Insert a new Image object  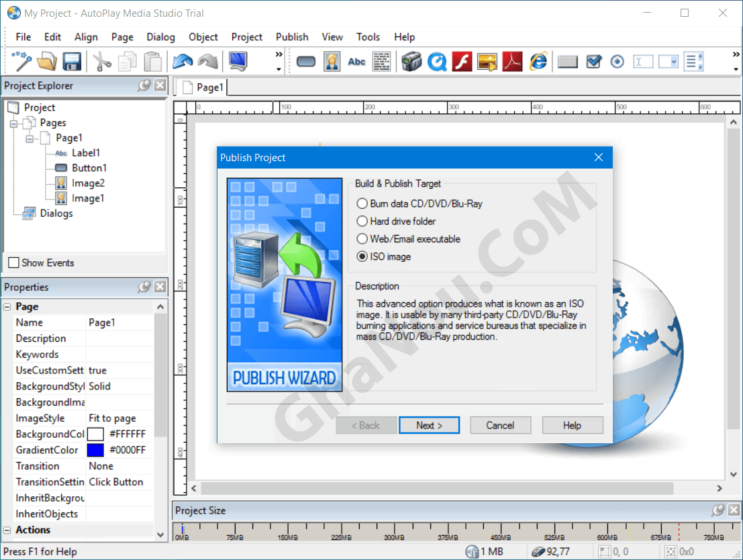point(332,62)
